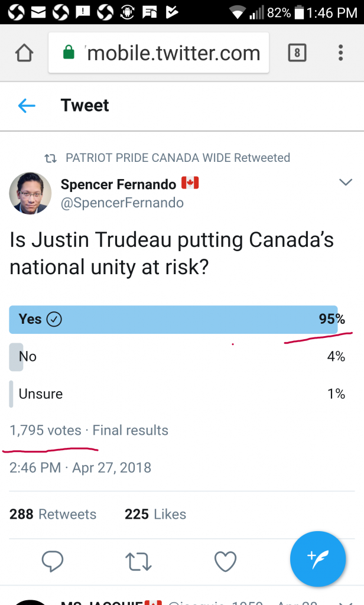Open the browser three-dot overflow menu
Image resolution: width=364 pixels, height=605 pixels.
pos(341,53)
